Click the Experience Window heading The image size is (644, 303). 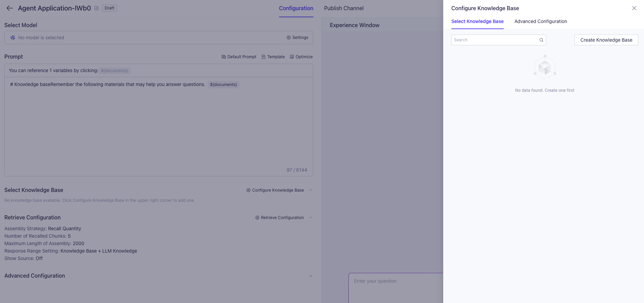coord(355,25)
